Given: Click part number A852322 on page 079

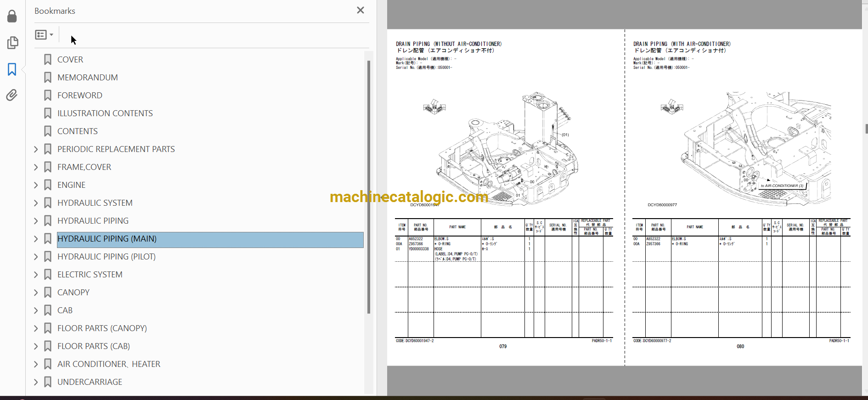Looking at the screenshot, I should (416, 239).
